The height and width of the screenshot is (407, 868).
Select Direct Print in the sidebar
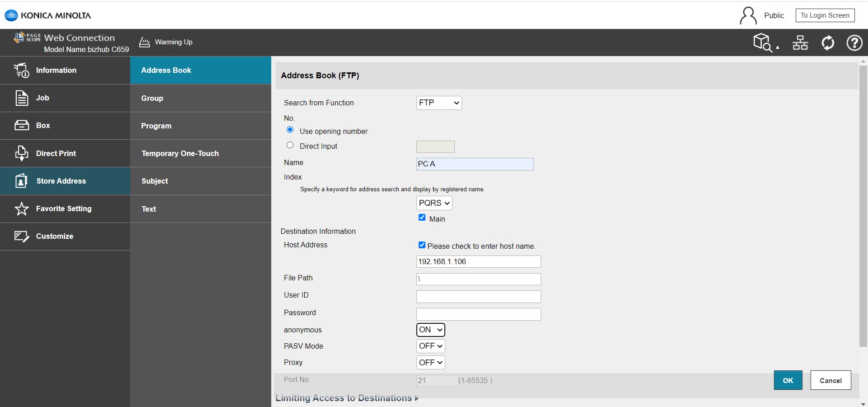click(57, 153)
